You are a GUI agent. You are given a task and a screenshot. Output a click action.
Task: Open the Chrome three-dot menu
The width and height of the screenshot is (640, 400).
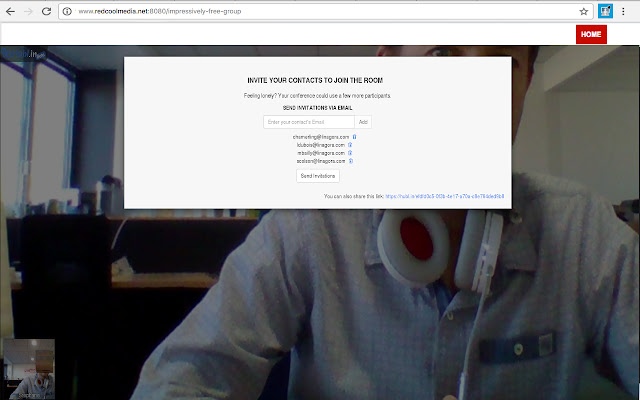[623, 11]
